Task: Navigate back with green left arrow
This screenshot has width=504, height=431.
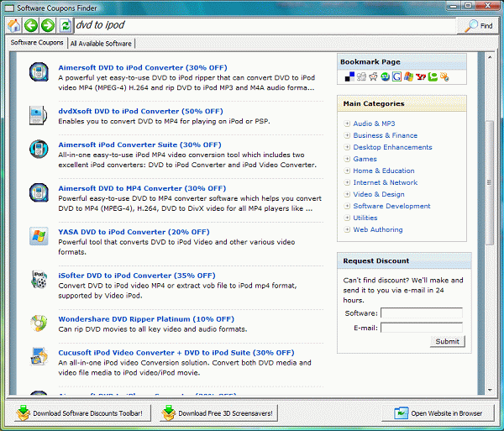Action: tap(31, 25)
